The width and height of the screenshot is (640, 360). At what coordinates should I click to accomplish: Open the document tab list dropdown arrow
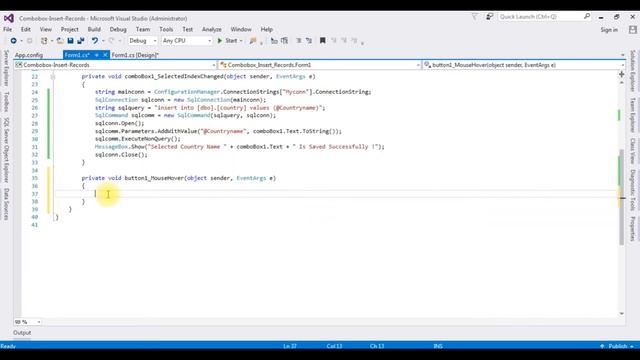click(x=622, y=55)
